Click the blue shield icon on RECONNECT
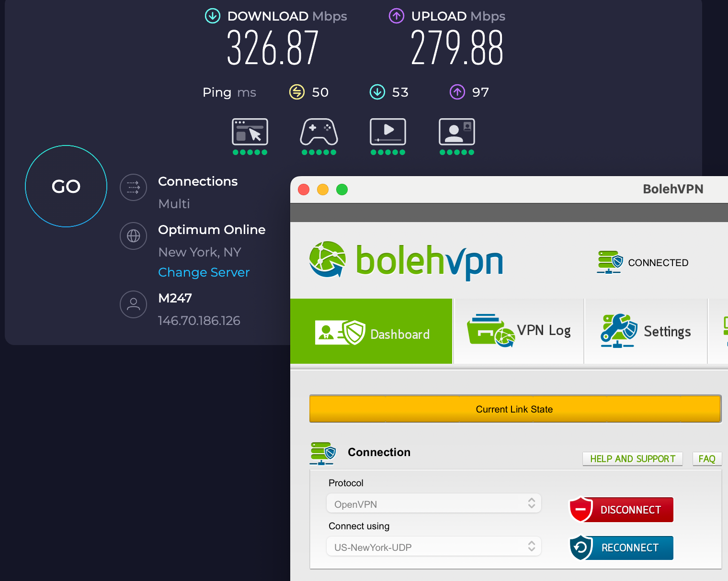728x581 pixels. [x=581, y=547]
